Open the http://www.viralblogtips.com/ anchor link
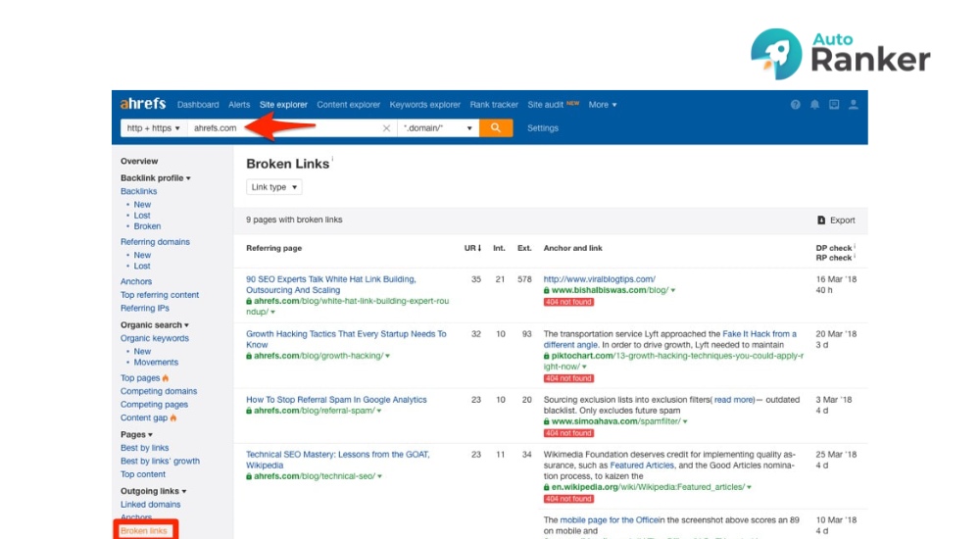 click(600, 279)
